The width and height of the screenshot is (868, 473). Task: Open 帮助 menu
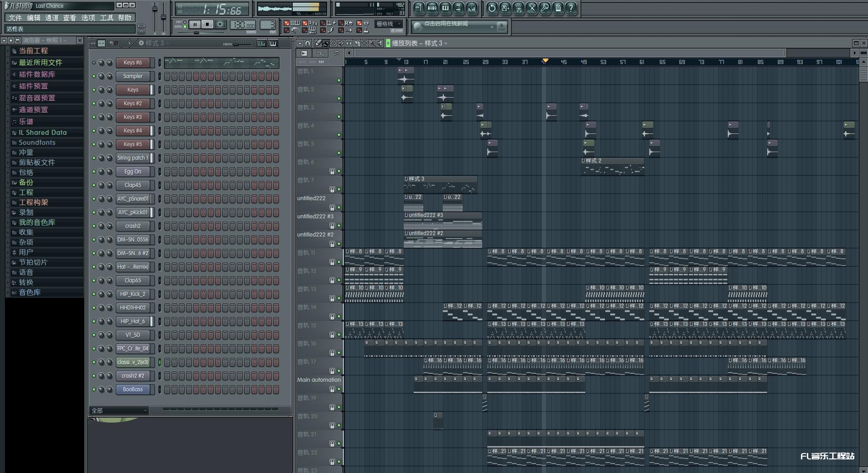coord(125,18)
